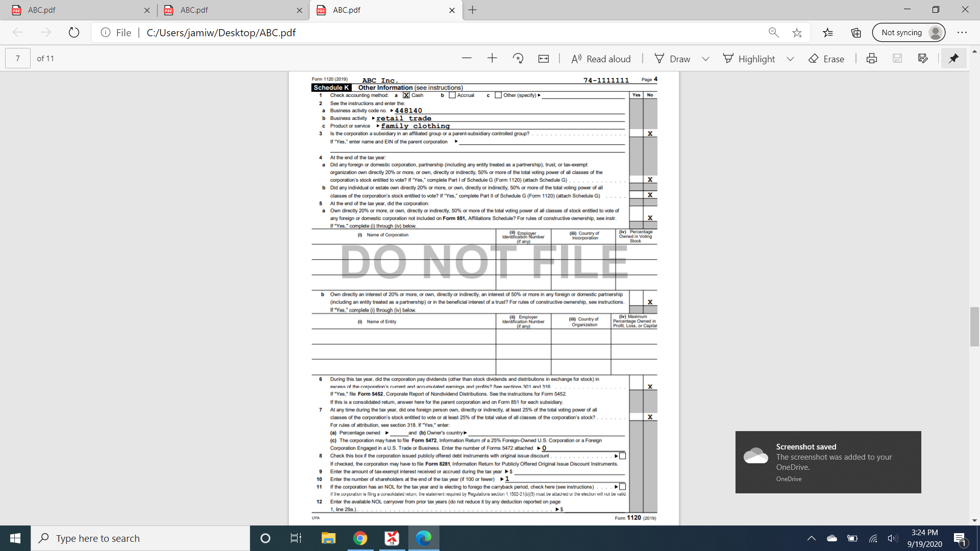Unpin the PDF toolbar

click(x=953, y=58)
